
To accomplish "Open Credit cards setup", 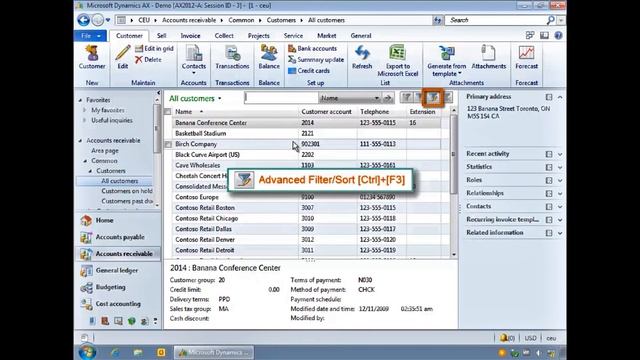I will 309,71.
